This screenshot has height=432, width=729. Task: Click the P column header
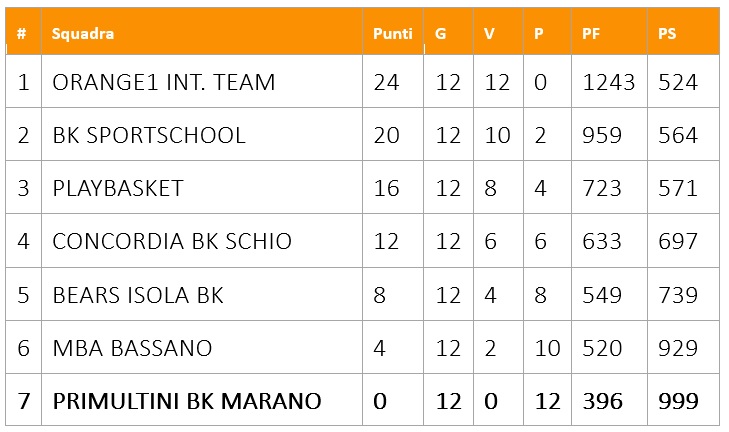(x=538, y=33)
